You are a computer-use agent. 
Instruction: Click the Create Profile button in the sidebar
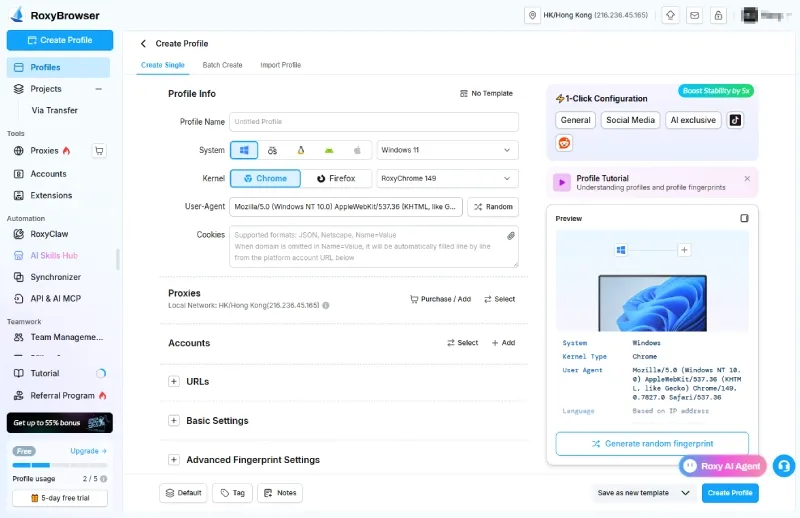pos(60,40)
